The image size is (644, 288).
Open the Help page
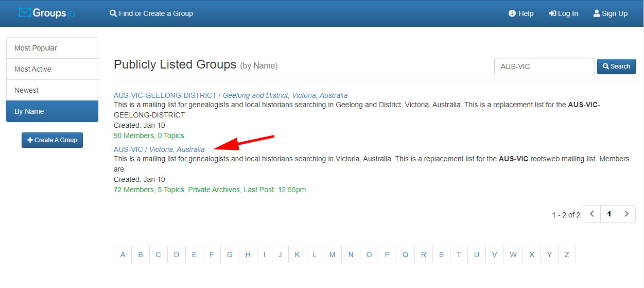coord(521,13)
